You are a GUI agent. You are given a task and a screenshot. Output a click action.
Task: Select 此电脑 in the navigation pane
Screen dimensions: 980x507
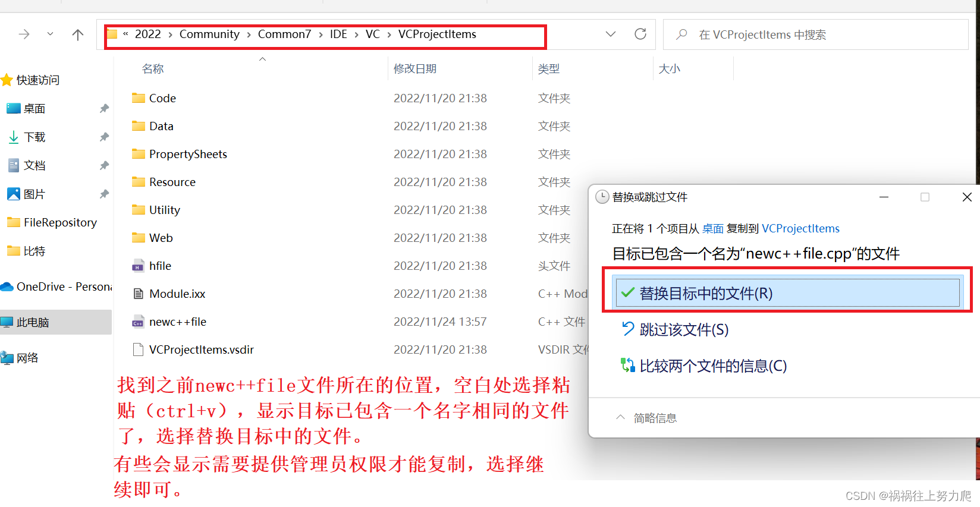tap(56, 322)
